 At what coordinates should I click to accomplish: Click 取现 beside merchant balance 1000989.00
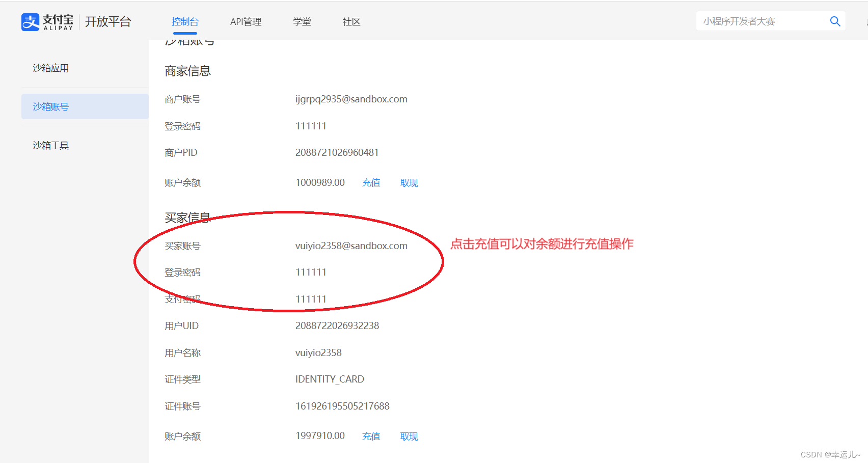(x=409, y=183)
